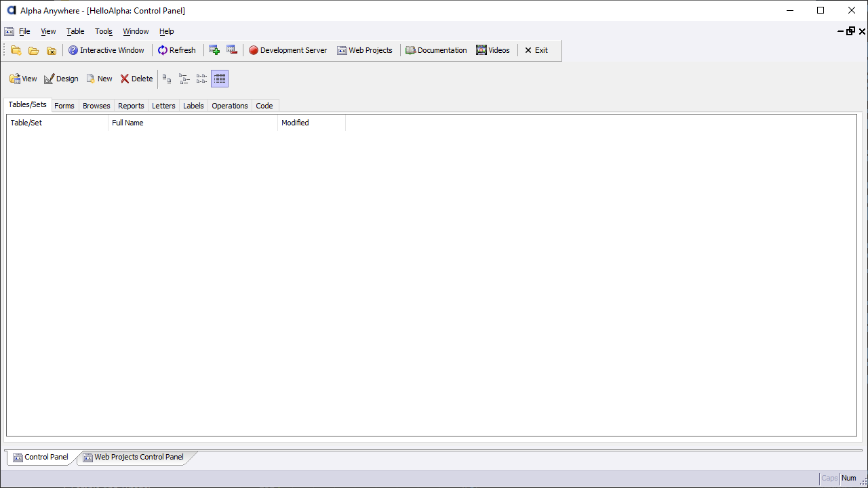Click the remove table from database icon

pyautogui.click(x=232, y=50)
